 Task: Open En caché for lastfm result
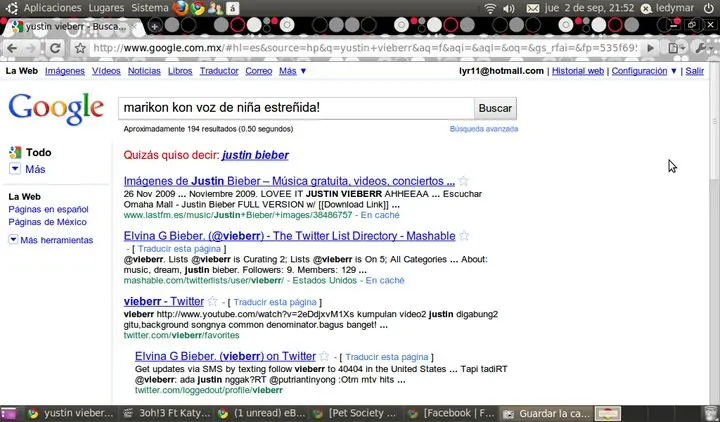tap(380, 215)
